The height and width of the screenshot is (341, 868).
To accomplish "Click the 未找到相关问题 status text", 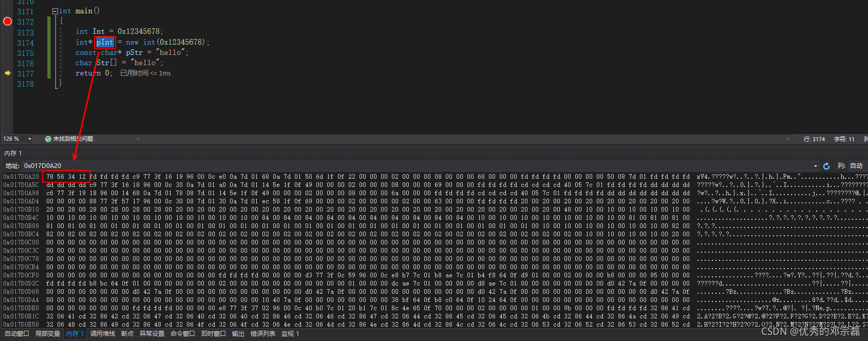I will point(73,139).
